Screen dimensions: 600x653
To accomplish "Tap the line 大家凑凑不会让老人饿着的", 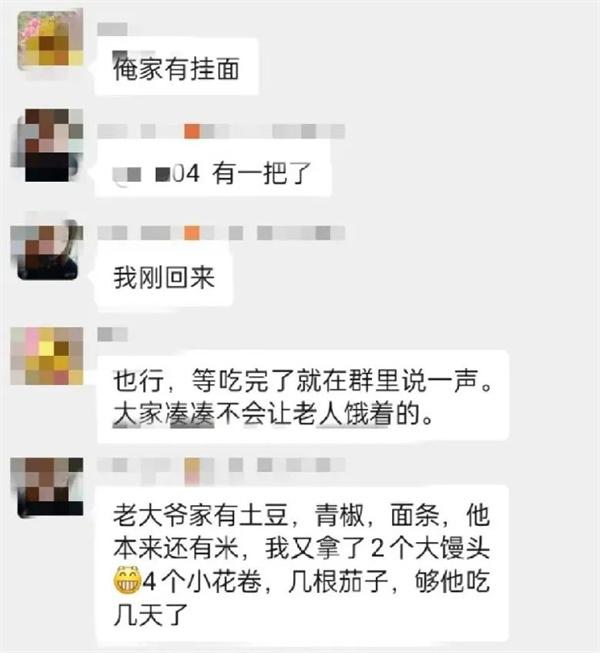I will tap(273, 414).
